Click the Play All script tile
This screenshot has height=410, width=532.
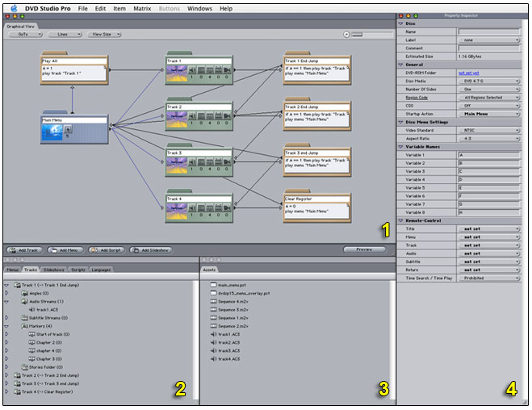[x=73, y=69]
